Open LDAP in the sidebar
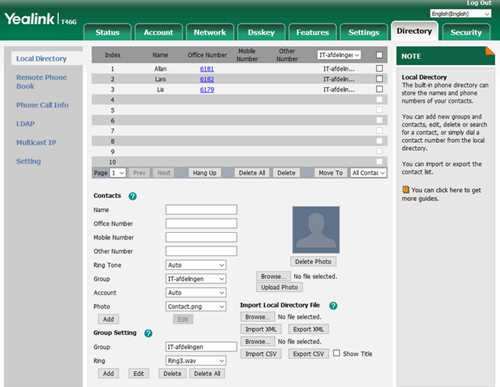 coord(25,124)
